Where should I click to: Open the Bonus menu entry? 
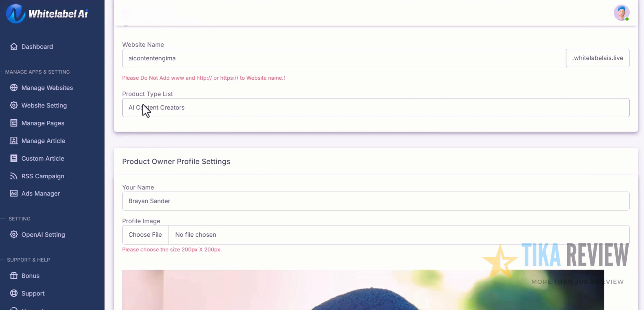point(30,276)
